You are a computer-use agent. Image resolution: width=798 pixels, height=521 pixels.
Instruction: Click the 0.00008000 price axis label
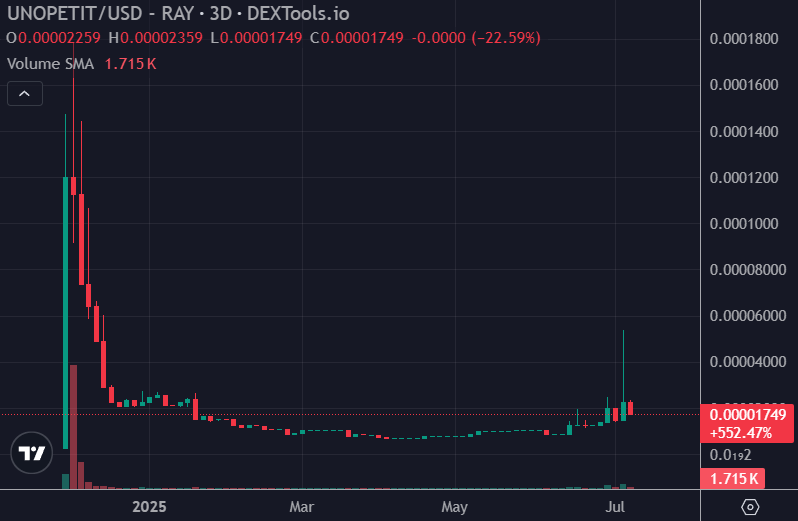pos(748,270)
